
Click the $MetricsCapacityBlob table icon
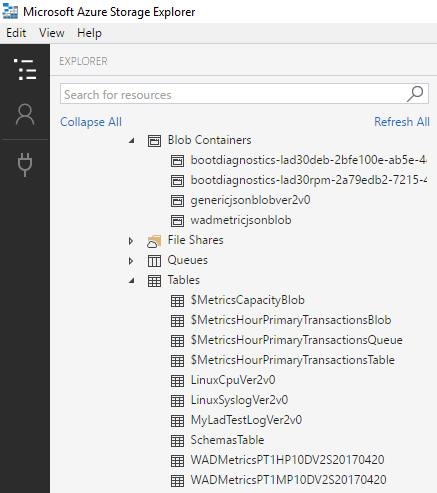pos(177,301)
